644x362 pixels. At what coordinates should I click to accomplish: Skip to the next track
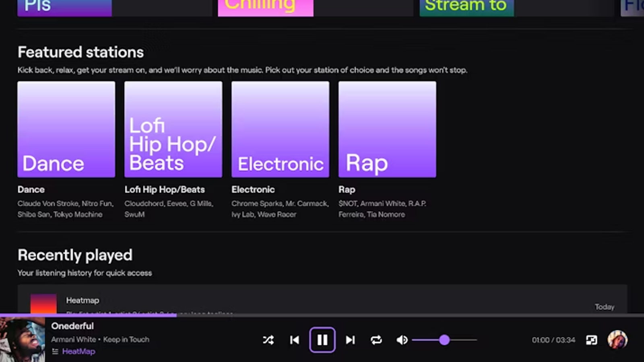[x=350, y=340]
